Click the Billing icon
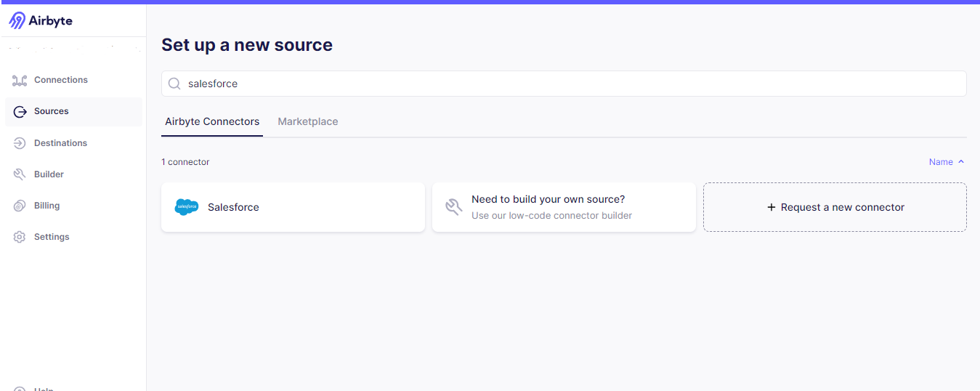 pos(20,206)
